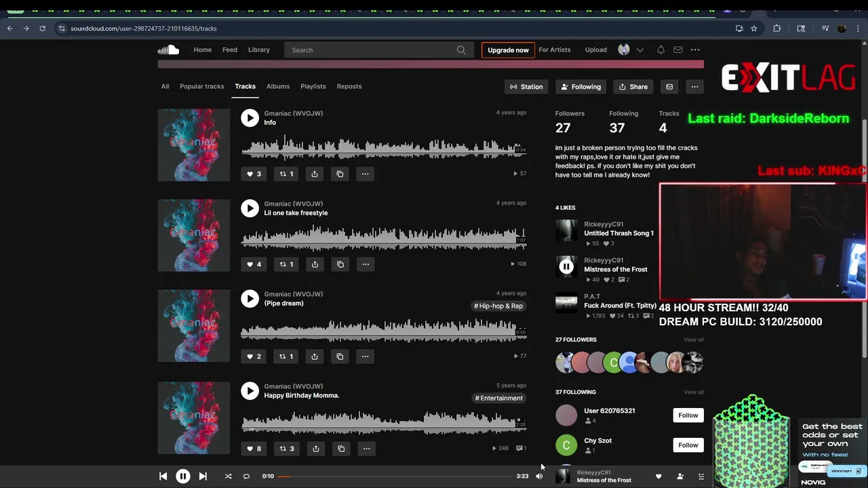Screen dimensions: 868x488
Task: Skip to next track in player
Action: tap(203, 476)
